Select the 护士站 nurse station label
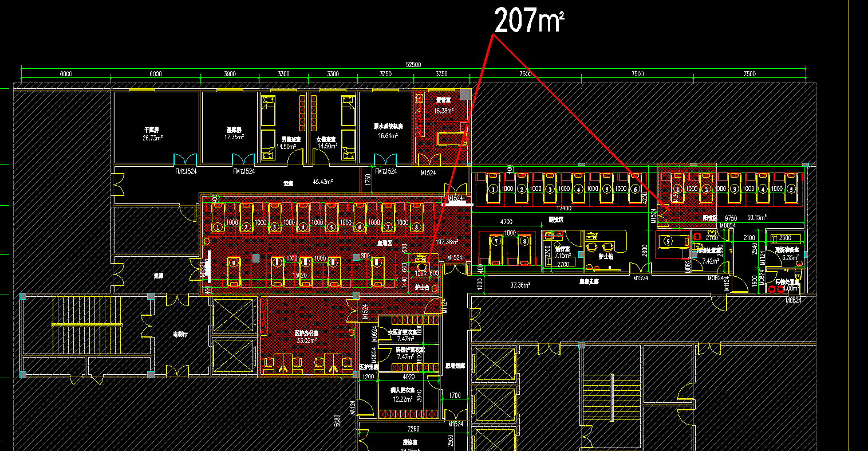The image size is (868, 451). pos(606,257)
